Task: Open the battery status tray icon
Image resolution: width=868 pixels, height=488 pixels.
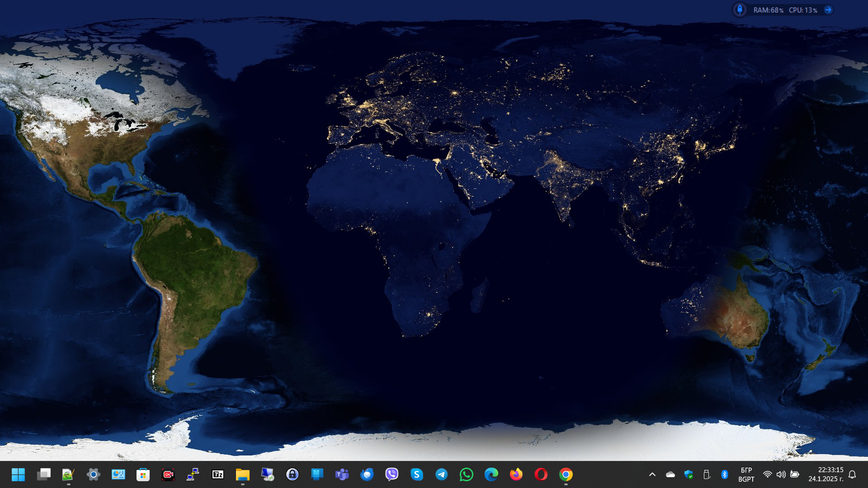Action: (795, 474)
